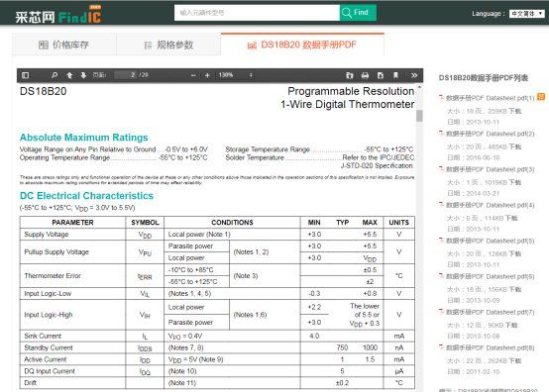This screenshot has width=549, height=392.
Task: Switch to the 规格参数 tab
Action: coord(168,45)
